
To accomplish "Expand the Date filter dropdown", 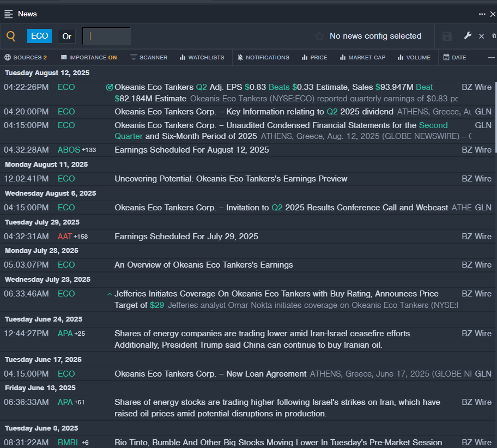I will click(454, 57).
